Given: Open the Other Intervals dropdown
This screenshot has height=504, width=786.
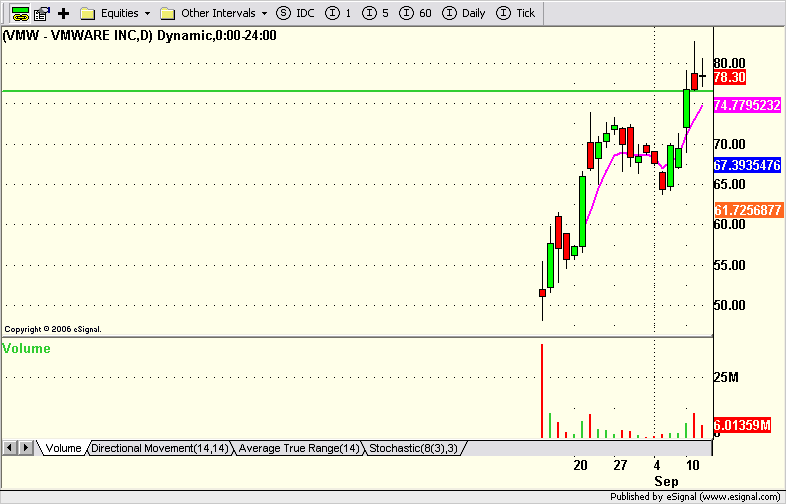Looking at the screenshot, I should (x=214, y=14).
